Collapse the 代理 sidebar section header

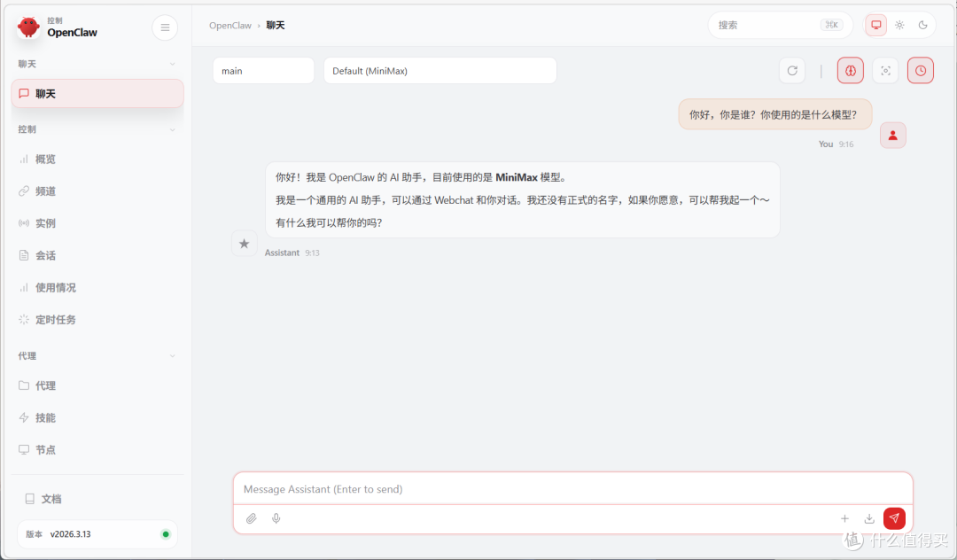(97, 355)
